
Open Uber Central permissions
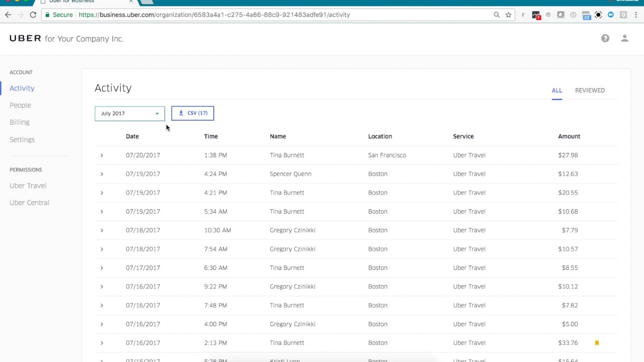click(29, 203)
